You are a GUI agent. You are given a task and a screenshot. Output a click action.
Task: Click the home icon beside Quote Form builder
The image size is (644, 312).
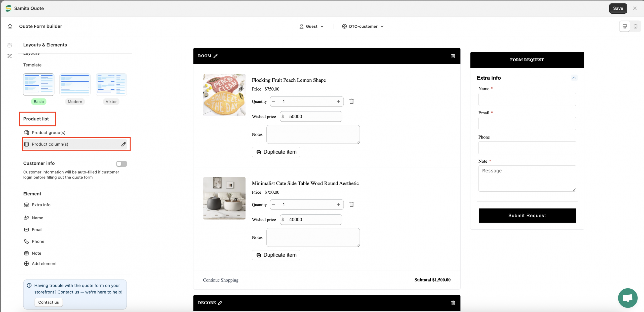coord(10,26)
